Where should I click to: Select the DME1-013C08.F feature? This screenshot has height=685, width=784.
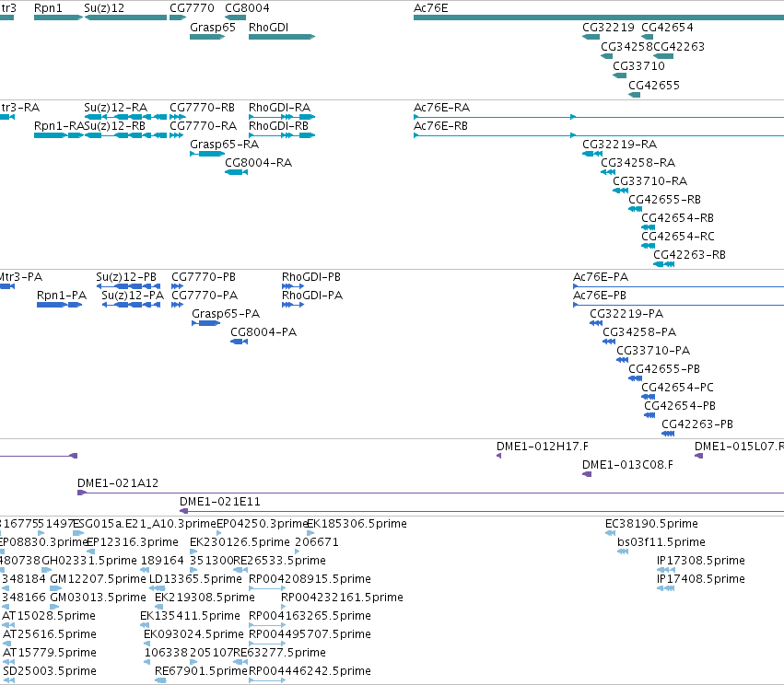coord(627,465)
